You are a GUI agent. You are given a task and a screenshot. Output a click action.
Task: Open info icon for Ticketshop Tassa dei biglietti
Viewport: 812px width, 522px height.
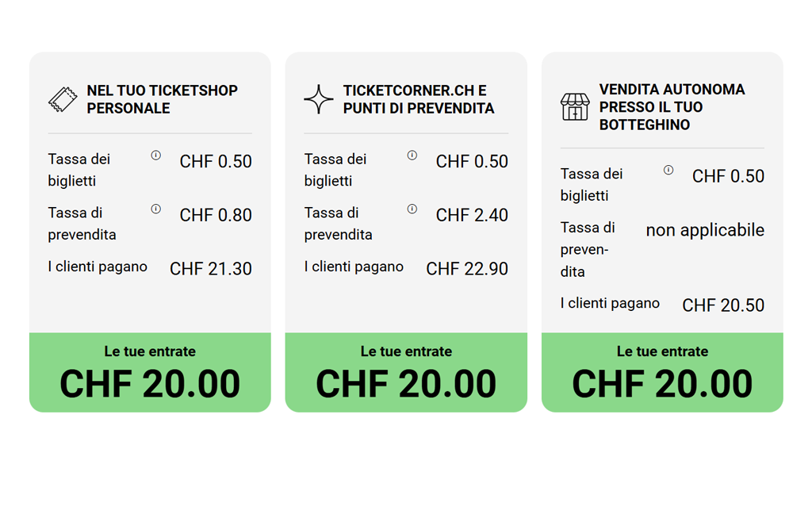click(x=156, y=155)
